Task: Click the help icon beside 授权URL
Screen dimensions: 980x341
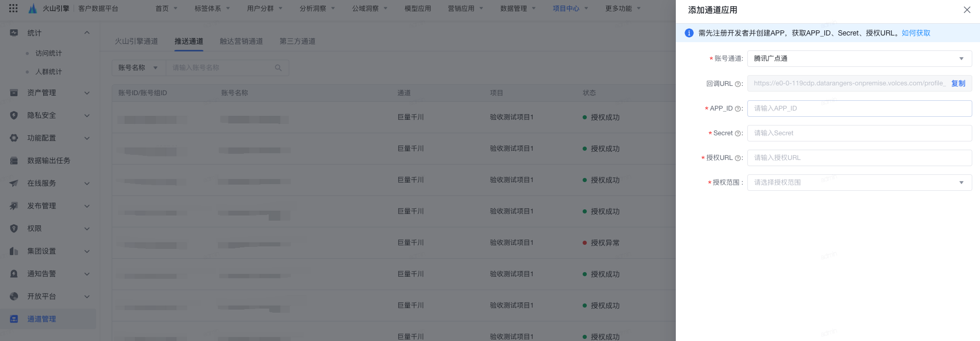Action: click(x=738, y=158)
